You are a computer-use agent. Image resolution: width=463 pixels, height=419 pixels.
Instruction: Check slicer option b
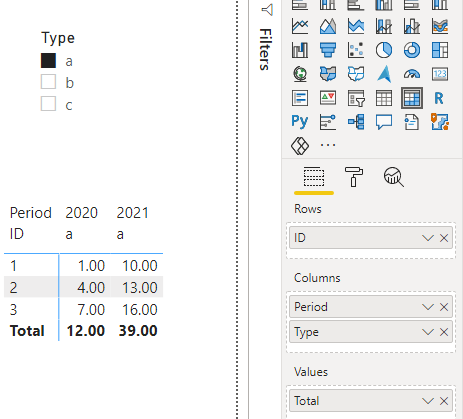48,82
